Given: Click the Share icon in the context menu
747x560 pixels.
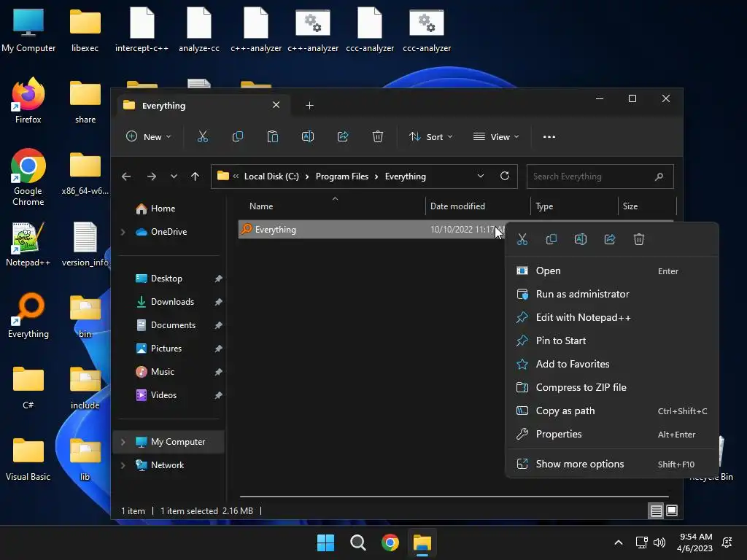Looking at the screenshot, I should pyautogui.click(x=610, y=239).
